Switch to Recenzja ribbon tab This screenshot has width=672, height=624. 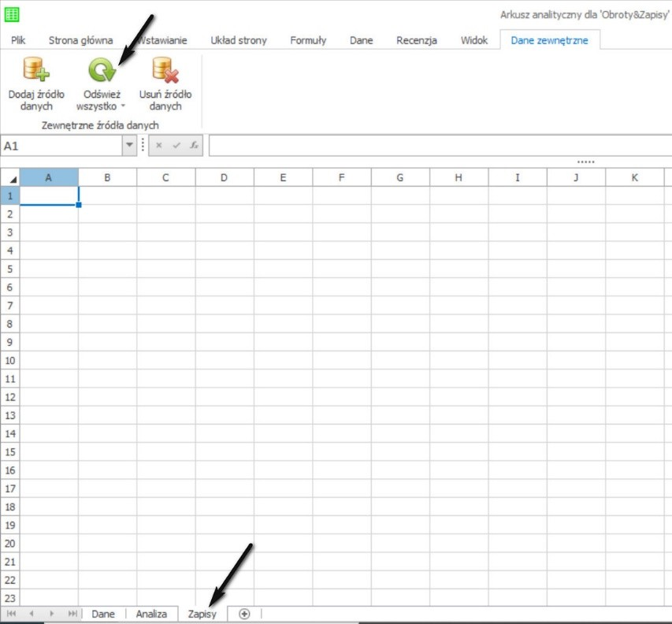(417, 40)
